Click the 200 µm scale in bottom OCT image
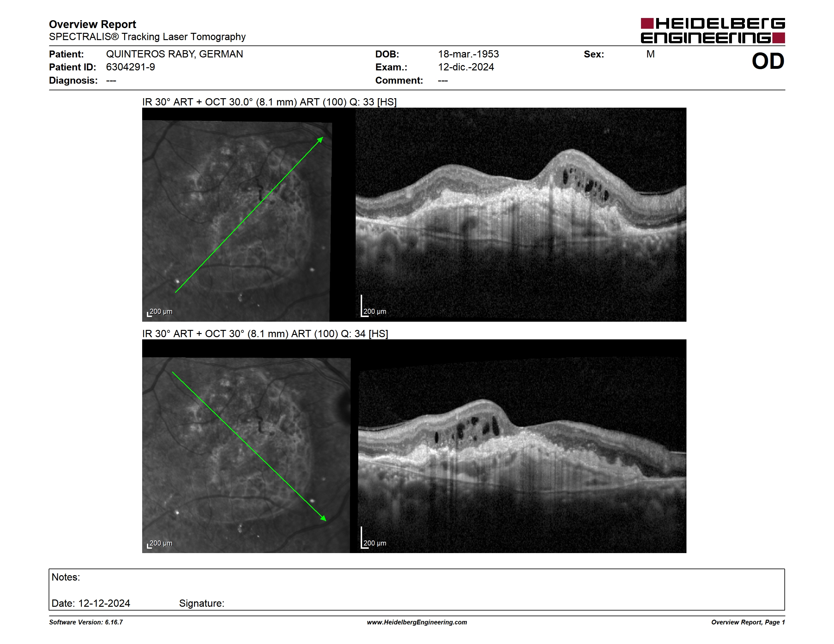834x644 pixels. tap(374, 538)
